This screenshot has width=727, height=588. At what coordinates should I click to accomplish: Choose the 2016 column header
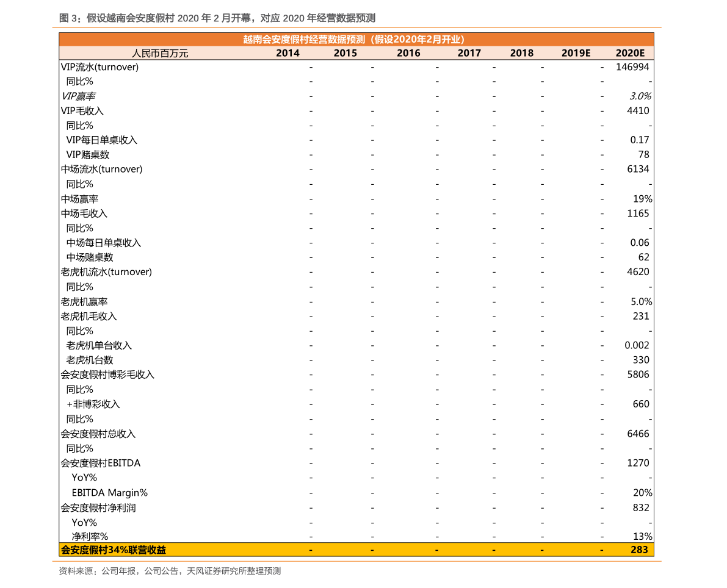408,53
